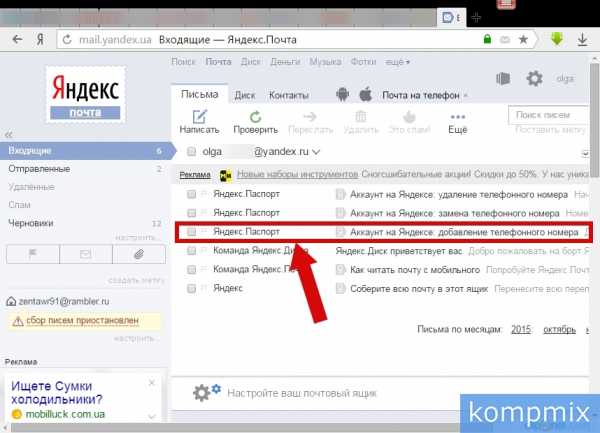Click the Новые наборы инструментов ad link
Screen dimensions: 600x433
(x=297, y=174)
